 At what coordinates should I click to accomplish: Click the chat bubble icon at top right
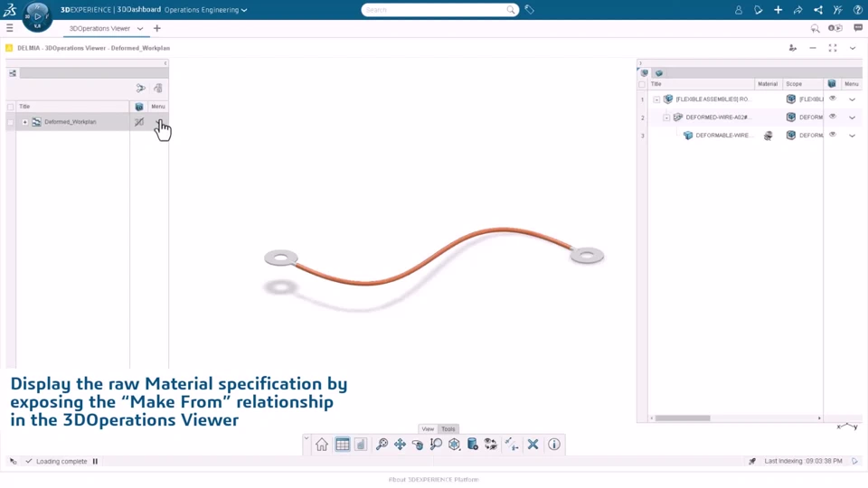tap(858, 28)
